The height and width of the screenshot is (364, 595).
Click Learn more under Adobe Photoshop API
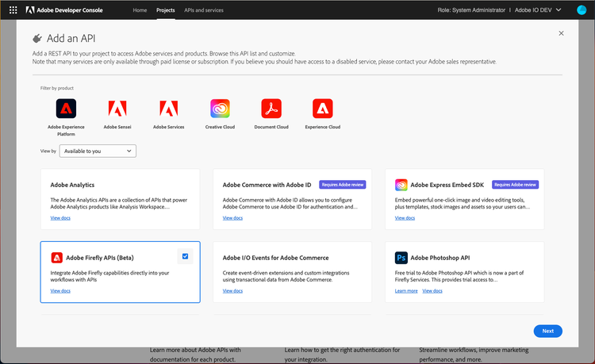406,291
